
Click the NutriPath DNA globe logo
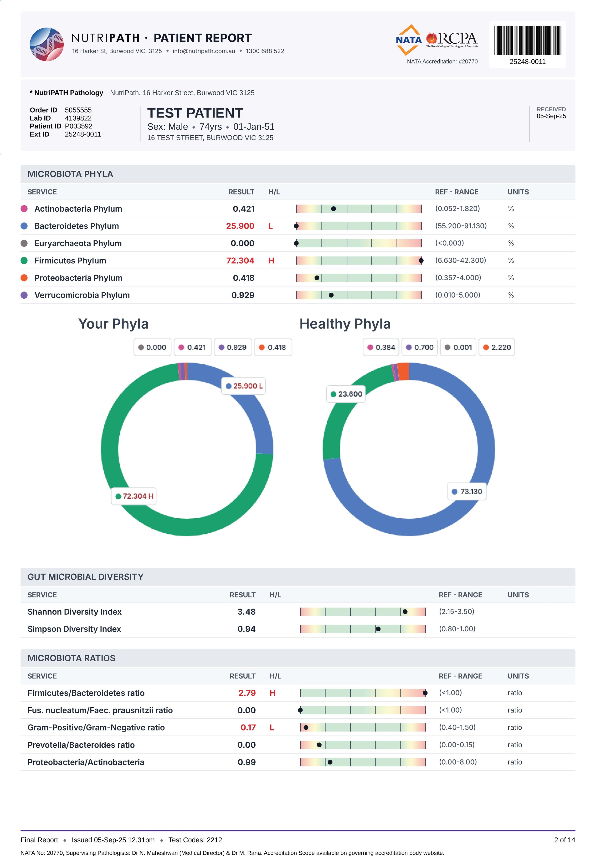pyautogui.click(x=47, y=44)
